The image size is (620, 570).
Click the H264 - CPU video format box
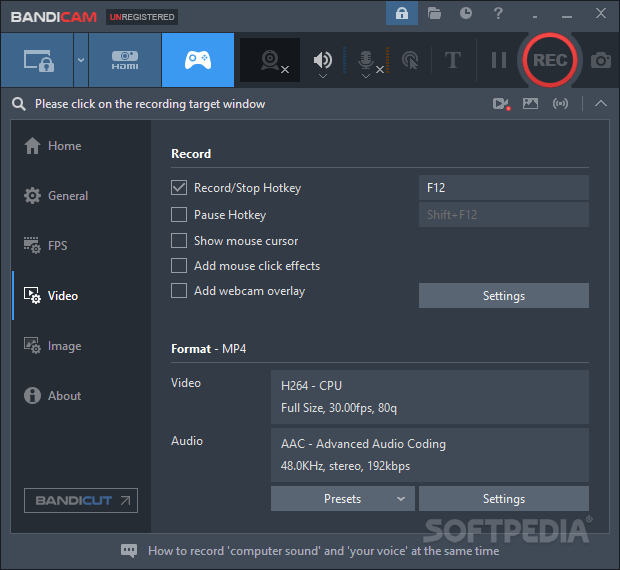[430, 397]
